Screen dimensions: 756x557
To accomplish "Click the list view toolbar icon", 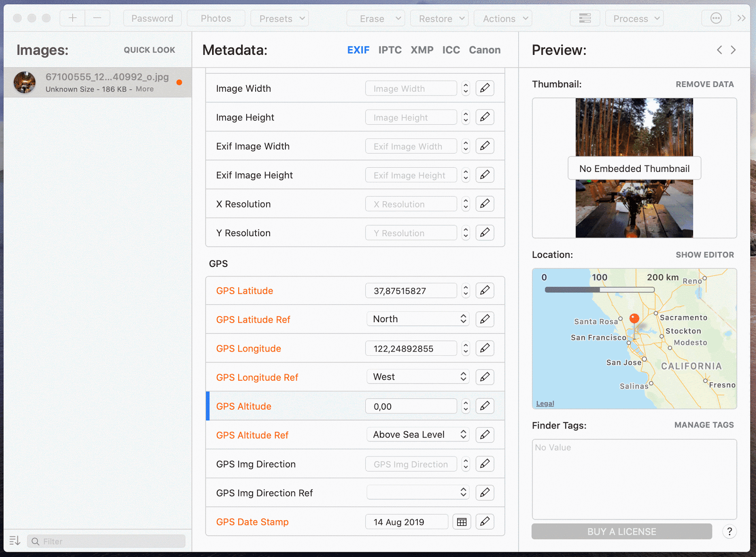I will [x=585, y=18].
